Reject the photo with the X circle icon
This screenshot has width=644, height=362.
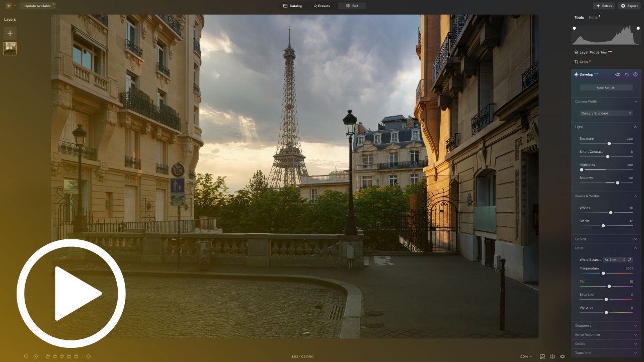36,356
